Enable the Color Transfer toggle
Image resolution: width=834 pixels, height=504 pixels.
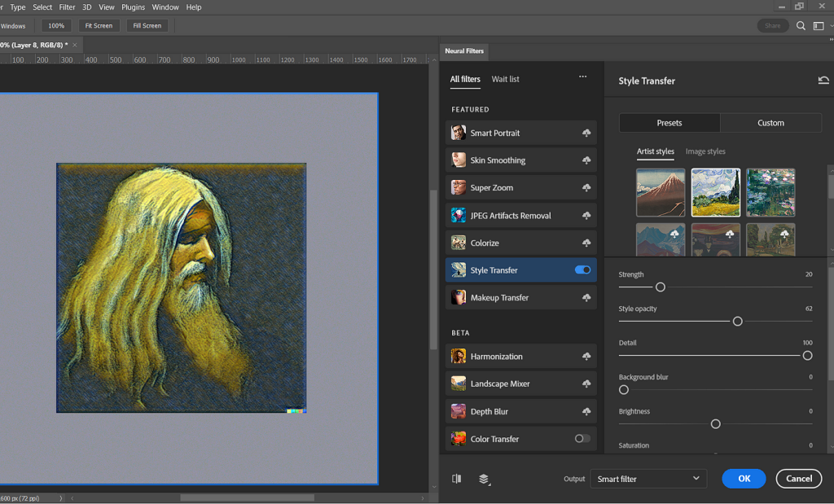pos(582,439)
